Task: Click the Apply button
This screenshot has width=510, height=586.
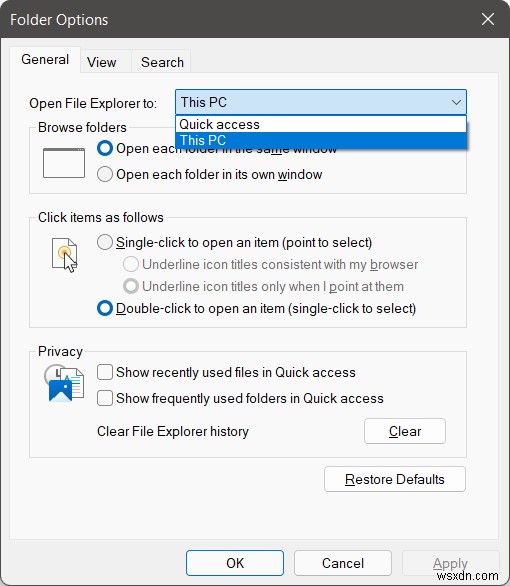Action: [451, 563]
